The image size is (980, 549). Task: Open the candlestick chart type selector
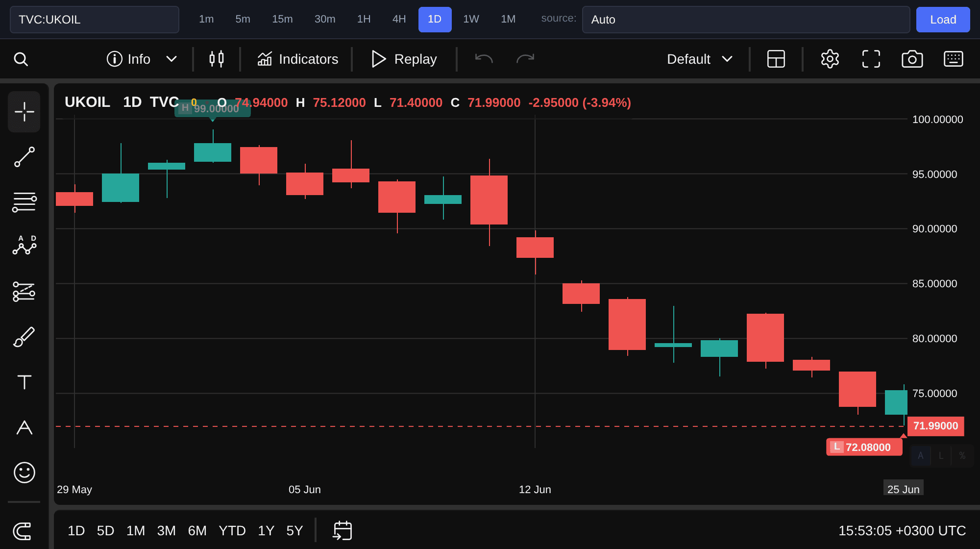[x=217, y=59]
